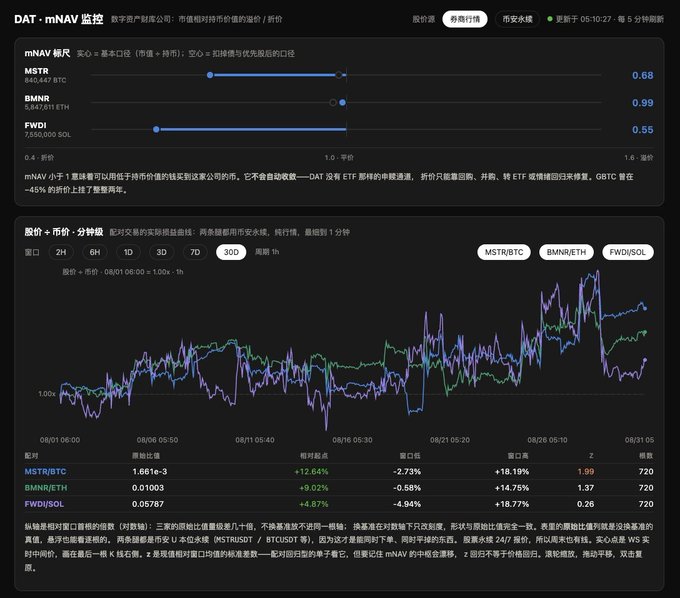Click the raw ratio 0.01003
The width and height of the screenshot is (680, 598).
[x=148, y=488]
